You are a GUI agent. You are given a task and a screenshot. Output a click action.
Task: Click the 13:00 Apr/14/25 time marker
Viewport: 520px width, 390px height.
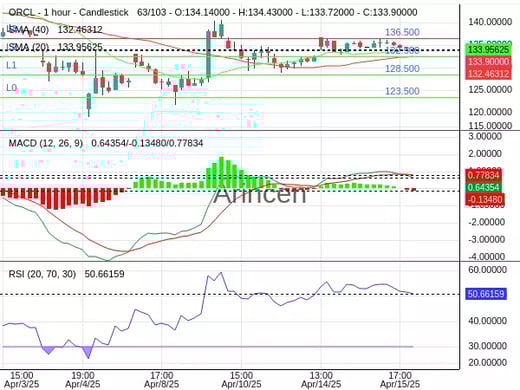tap(321, 380)
